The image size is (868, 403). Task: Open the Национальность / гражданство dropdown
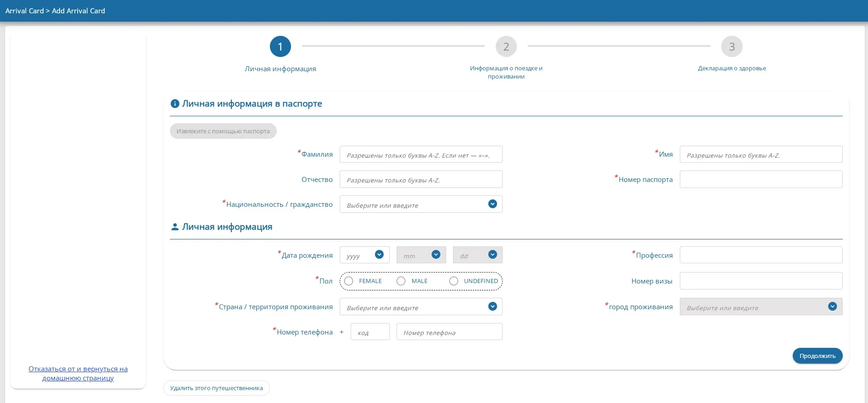(493, 204)
